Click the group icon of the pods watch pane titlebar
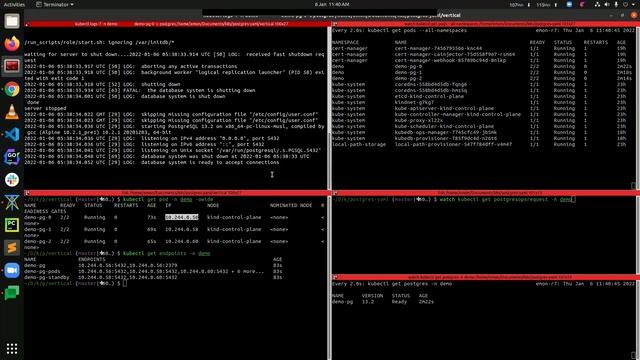Viewport: 640px width, 360px height. click(335, 24)
